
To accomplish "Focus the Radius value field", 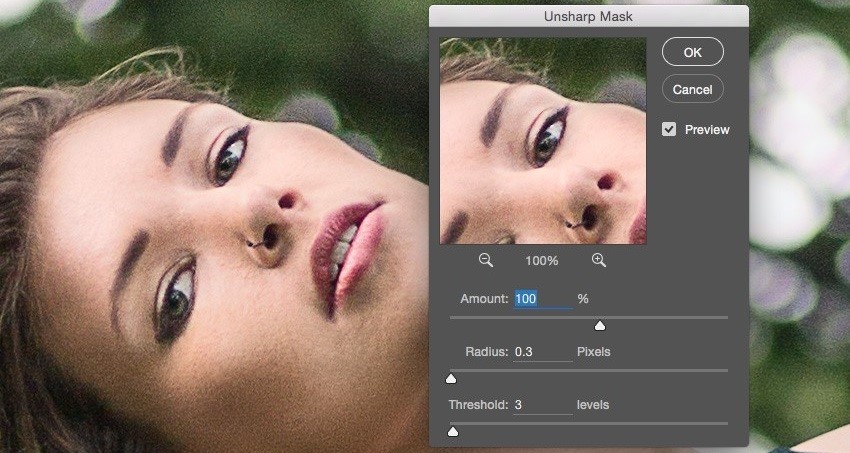I will click(541, 352).
